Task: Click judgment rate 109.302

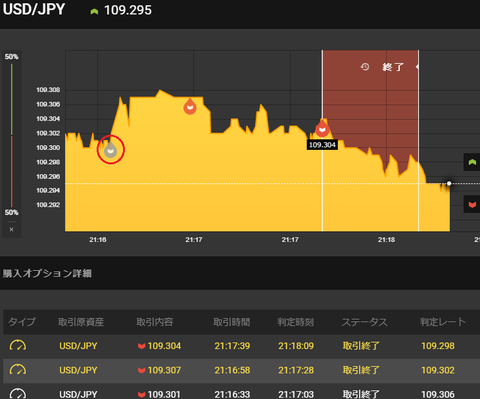Action: (x=438, y=370)
